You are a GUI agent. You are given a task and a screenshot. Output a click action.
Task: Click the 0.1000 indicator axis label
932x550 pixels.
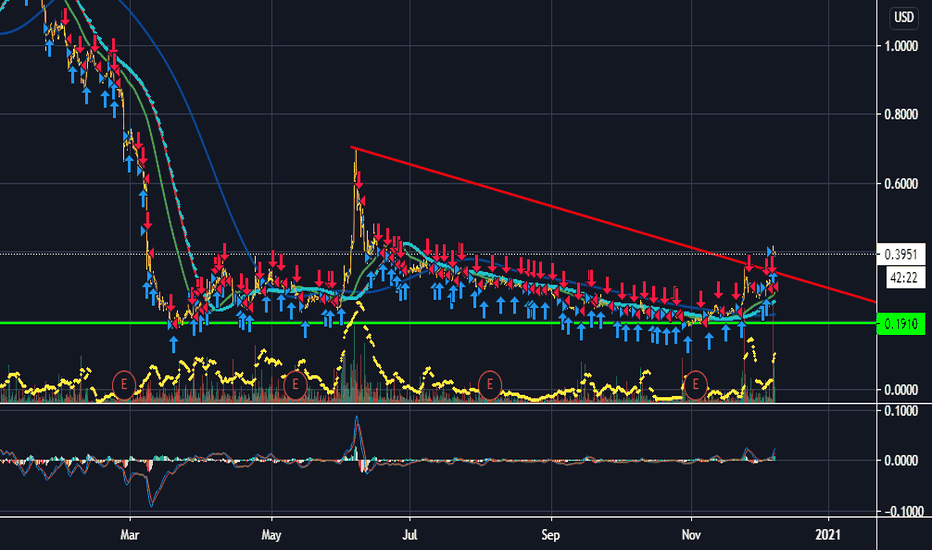click(900, 411)
